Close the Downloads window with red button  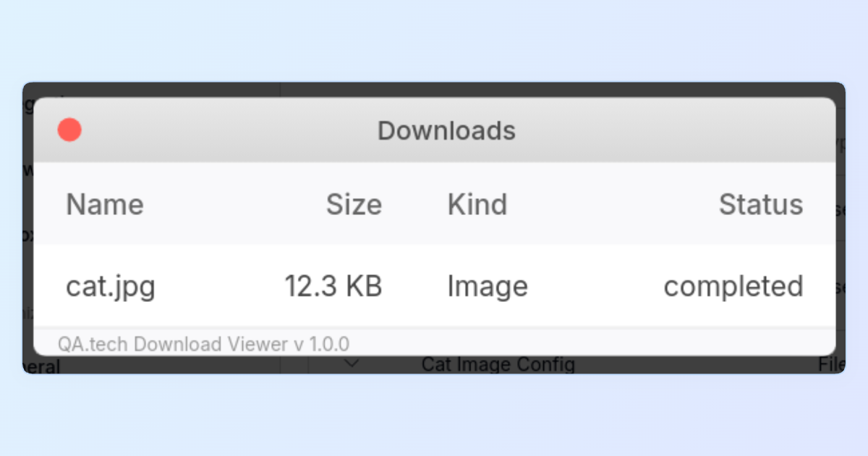coord(69,130)
